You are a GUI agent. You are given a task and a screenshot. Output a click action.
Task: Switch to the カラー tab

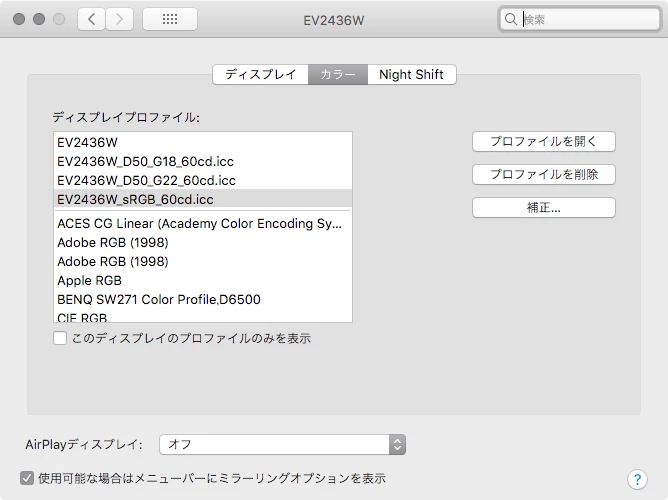338,75
